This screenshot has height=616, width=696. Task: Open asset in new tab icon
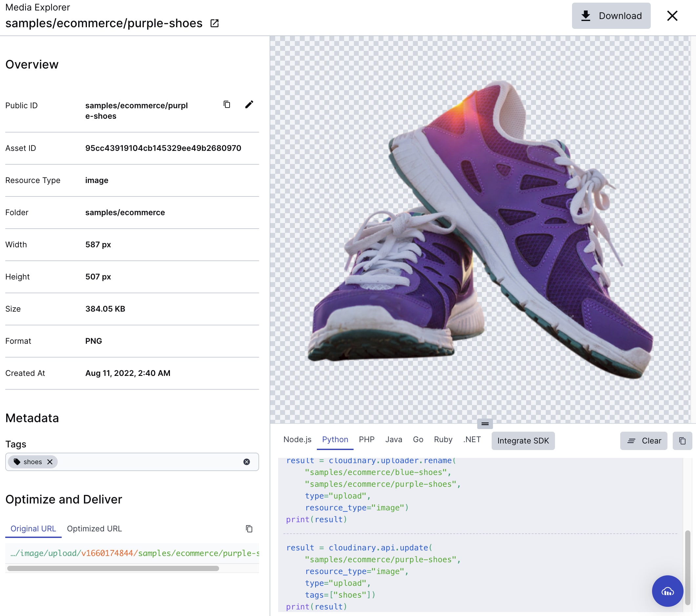pos(215,23)
